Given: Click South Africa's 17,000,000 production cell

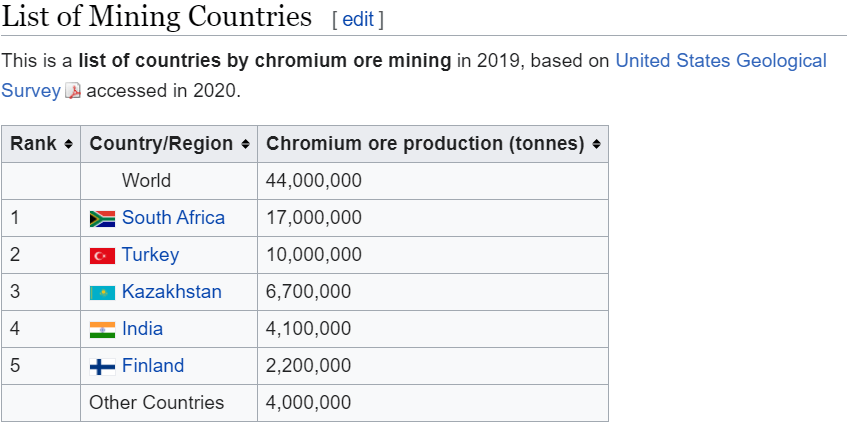Looking at the screenshot, I should (x=313, y=218).
